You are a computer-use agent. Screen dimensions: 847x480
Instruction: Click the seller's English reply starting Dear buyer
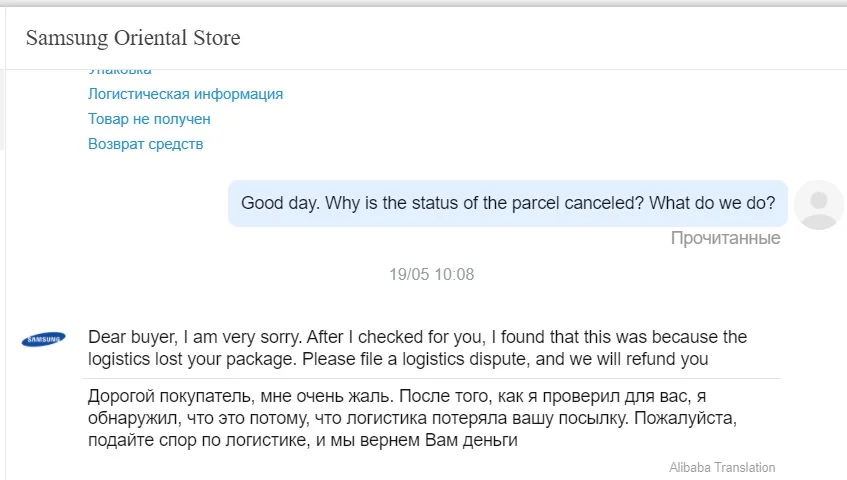417,347
